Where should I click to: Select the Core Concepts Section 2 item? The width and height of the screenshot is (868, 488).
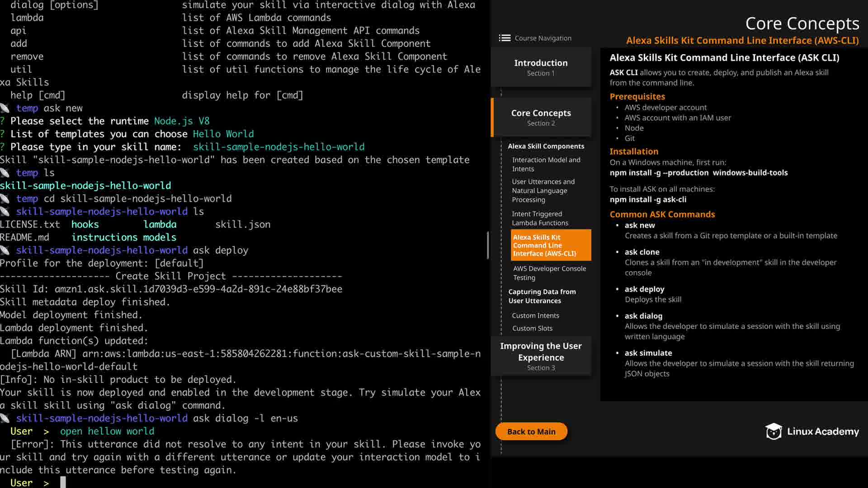tap(541, 117)
